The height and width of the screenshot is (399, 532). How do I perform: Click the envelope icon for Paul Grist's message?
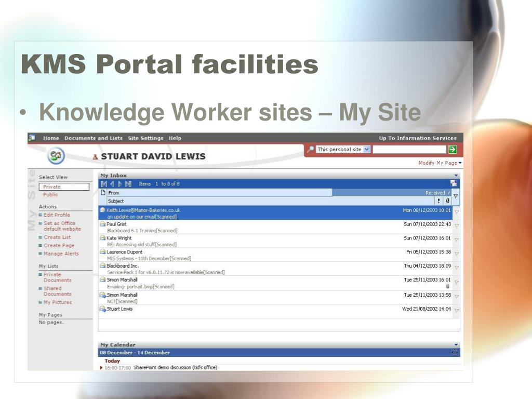tap(102, 224)
